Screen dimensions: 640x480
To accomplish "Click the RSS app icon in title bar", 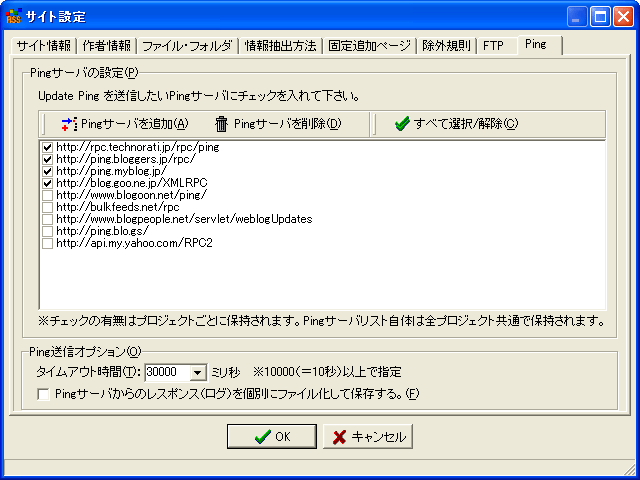I will coord(13,16).
